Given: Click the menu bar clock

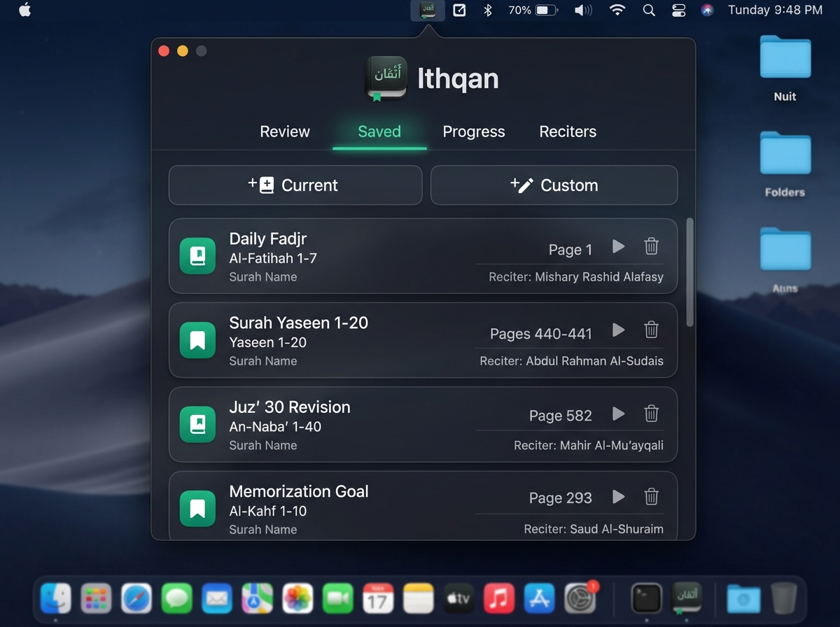Looking at the screenshot, I should [x=775, y=10].
